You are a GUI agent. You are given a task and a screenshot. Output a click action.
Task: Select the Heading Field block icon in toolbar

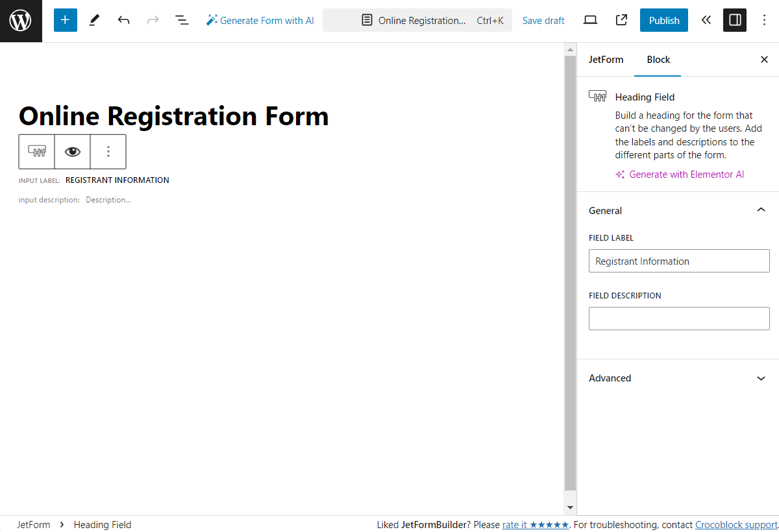coord(36,151)
